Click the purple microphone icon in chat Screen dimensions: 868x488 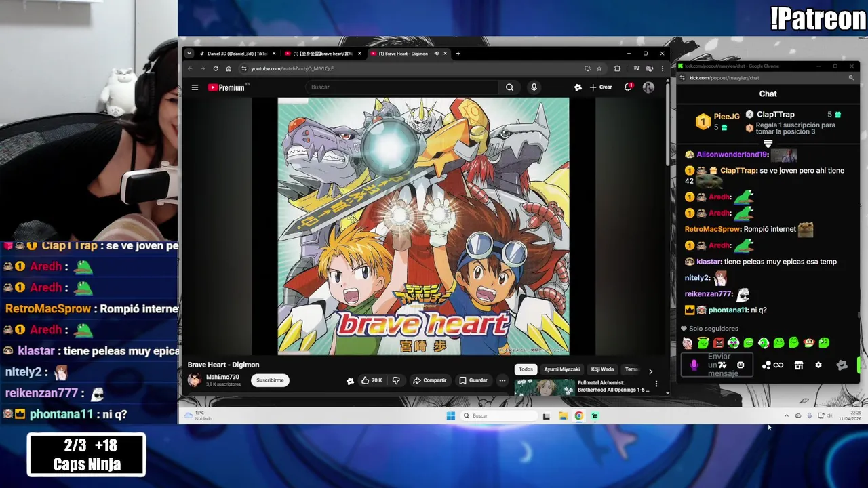pos(694,365)
